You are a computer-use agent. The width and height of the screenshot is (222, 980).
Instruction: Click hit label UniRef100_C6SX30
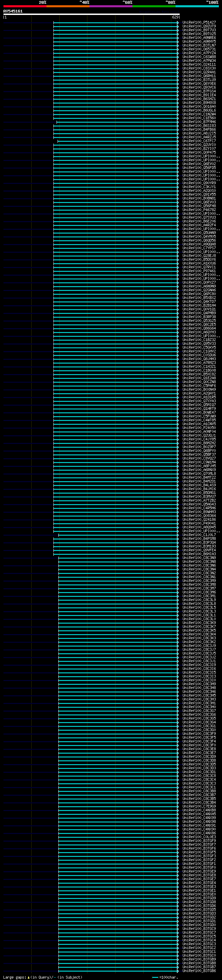[x=199, y=68]
